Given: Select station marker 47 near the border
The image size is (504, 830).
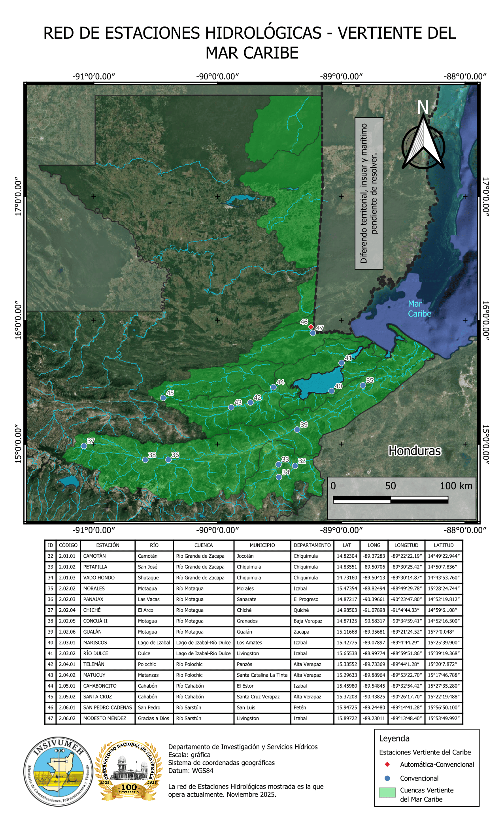Looking at the screenshot, I should click(313, 333).
